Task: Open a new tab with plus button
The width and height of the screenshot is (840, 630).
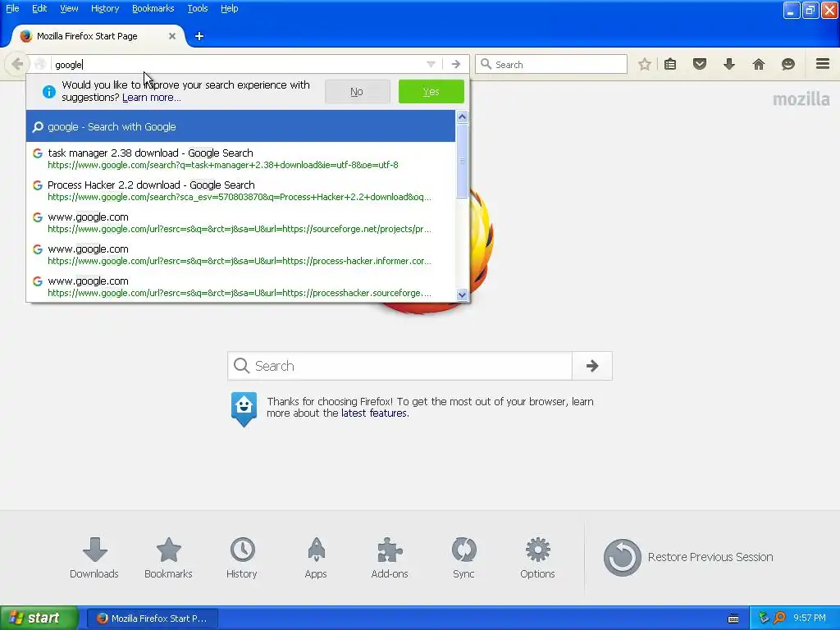Action: [x=199, y=36]
